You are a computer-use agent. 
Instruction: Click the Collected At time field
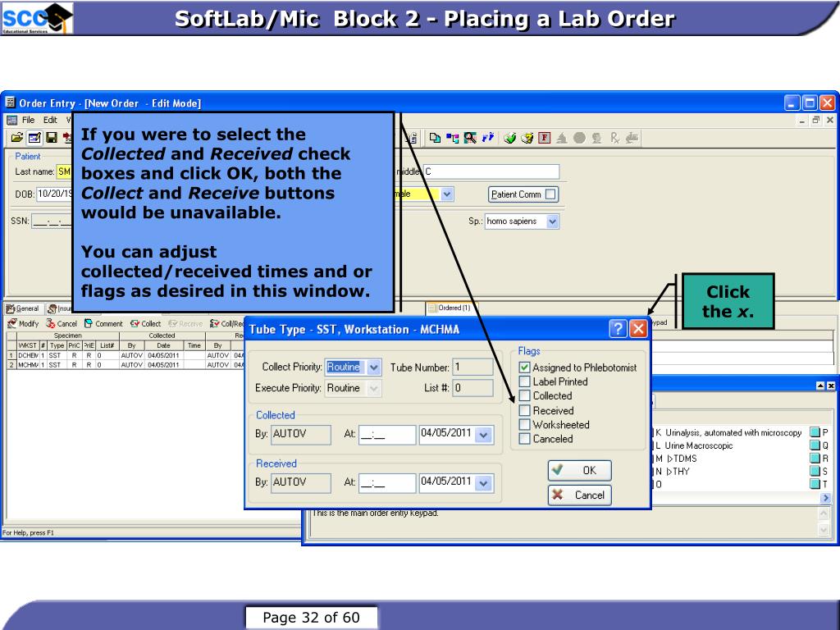coord(387,435)
